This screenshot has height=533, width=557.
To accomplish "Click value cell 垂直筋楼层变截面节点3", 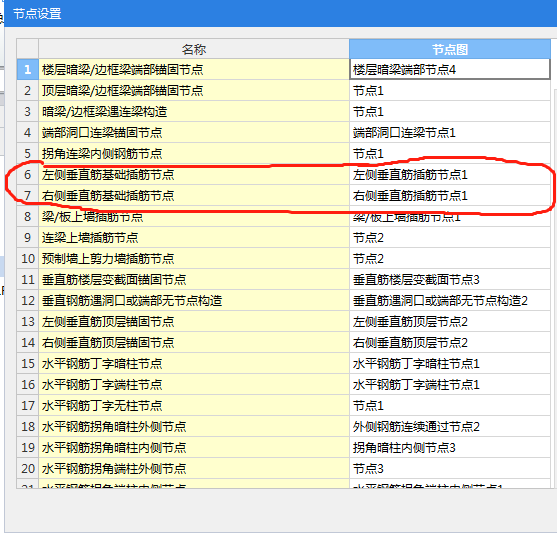I will coord(450,279).
